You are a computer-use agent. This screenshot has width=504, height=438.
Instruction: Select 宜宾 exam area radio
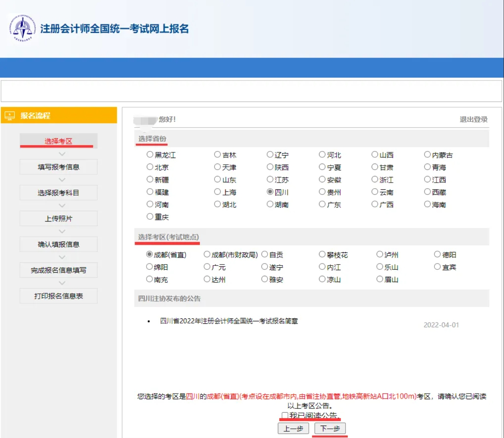437,267
